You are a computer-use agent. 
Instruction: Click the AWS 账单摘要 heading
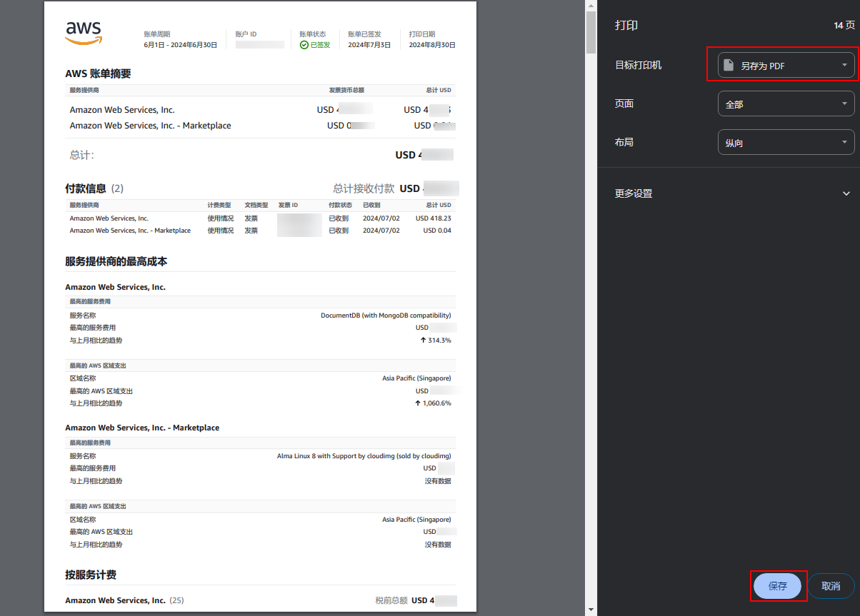(98, 74)
